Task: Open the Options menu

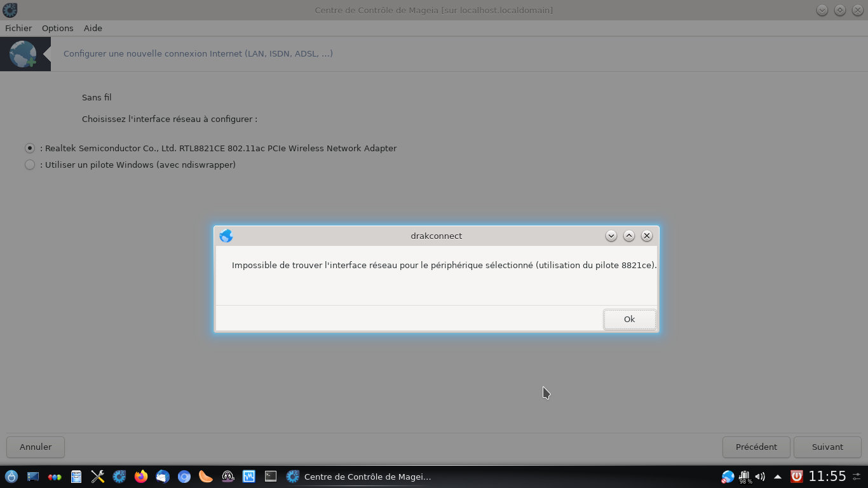Action: (x=58, y=28)
